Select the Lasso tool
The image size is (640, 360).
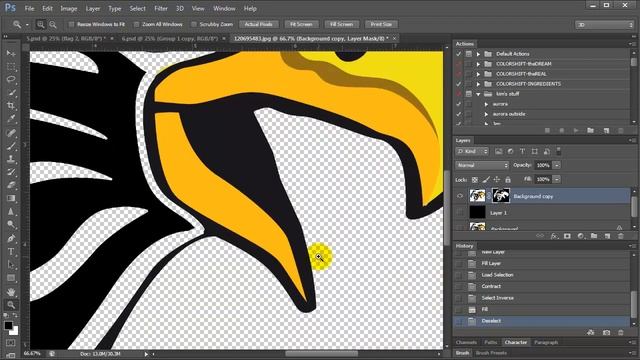coord(11,80)
